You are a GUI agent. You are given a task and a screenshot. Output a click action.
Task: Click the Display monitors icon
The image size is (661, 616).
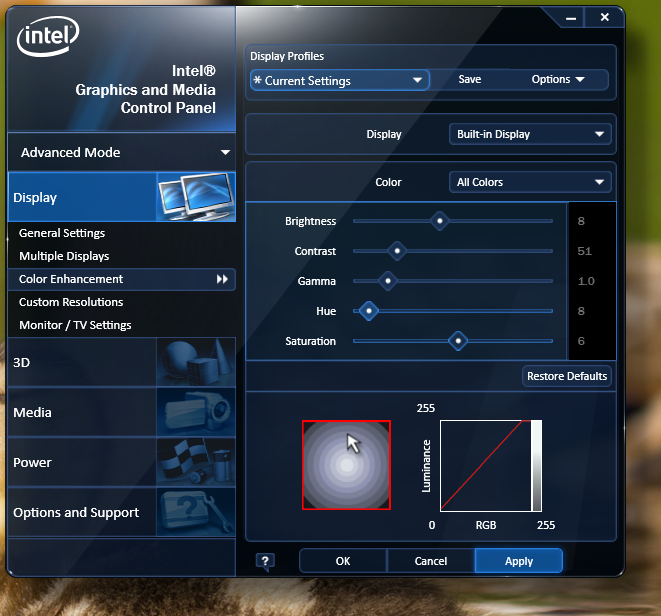[196, 196]
